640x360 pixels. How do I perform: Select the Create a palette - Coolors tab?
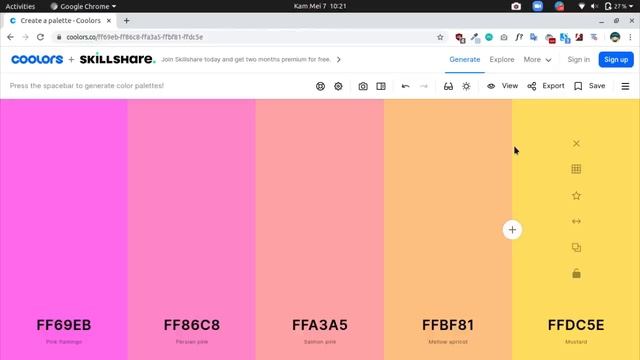pyautogui.click(x=60, y=21)
